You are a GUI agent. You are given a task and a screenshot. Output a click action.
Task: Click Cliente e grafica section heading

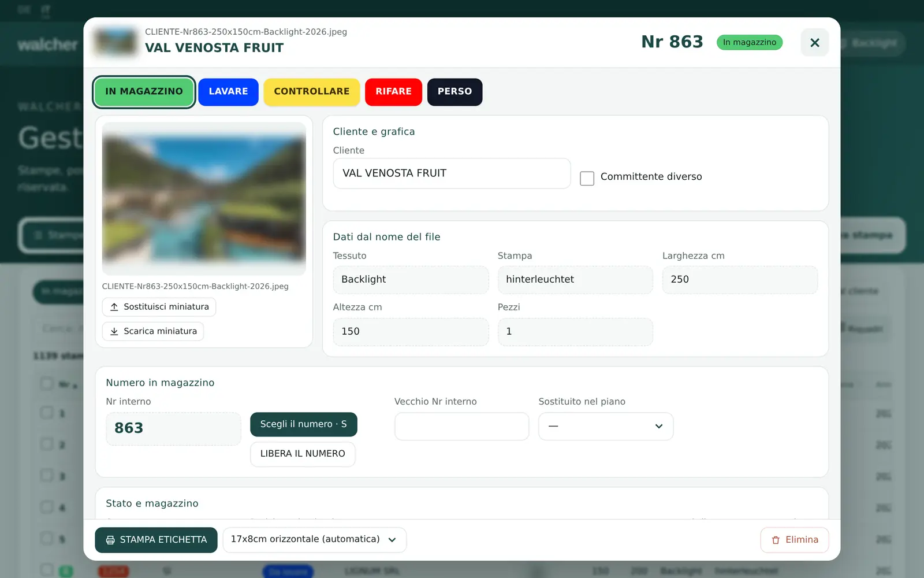pos(374,132)
